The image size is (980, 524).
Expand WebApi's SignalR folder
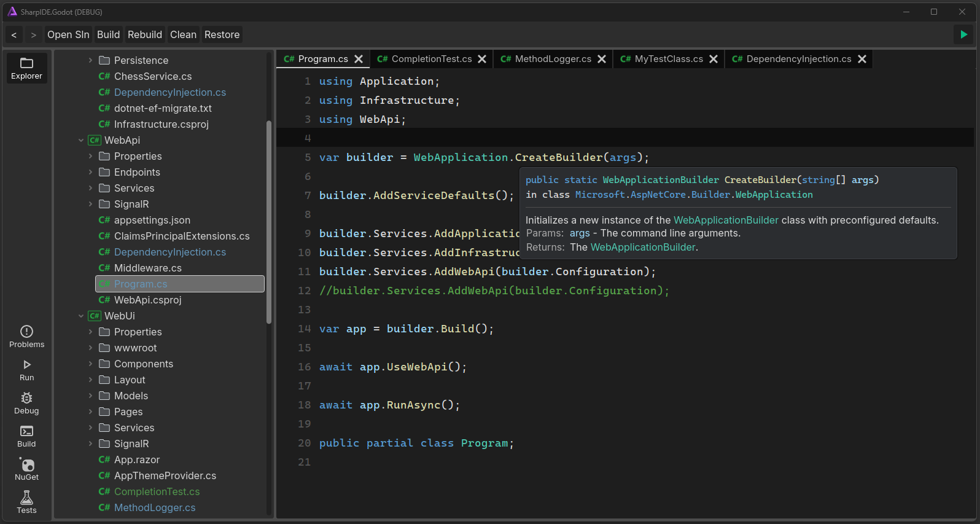tap(90, 204)
